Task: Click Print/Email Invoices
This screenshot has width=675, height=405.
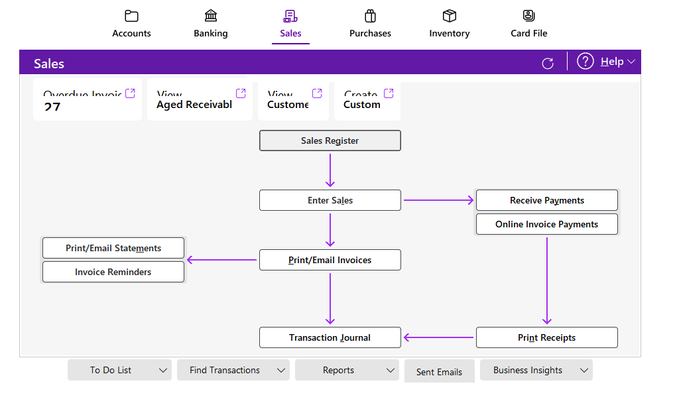Action: (x=329, y=260)
